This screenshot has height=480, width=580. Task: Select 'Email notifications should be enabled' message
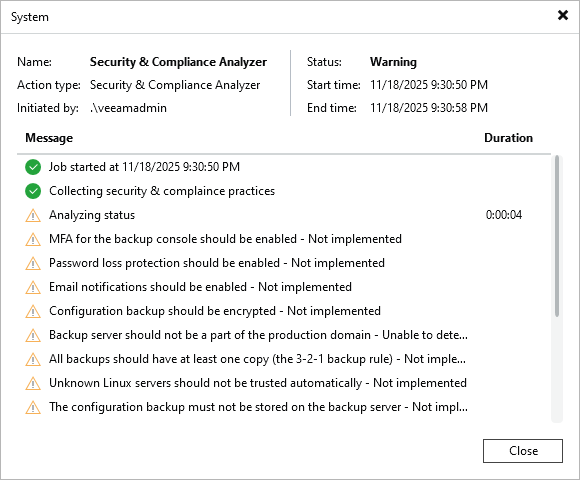point(200,287)
